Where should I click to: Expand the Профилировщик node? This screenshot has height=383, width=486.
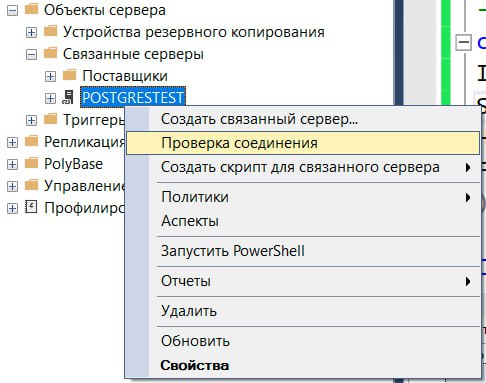pos(12,208)
